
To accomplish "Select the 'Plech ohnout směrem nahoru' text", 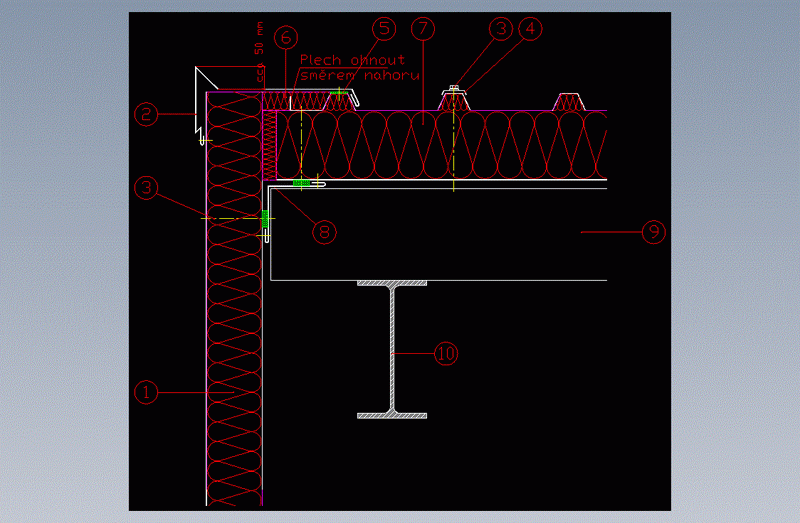I will (x=358, y=68).
